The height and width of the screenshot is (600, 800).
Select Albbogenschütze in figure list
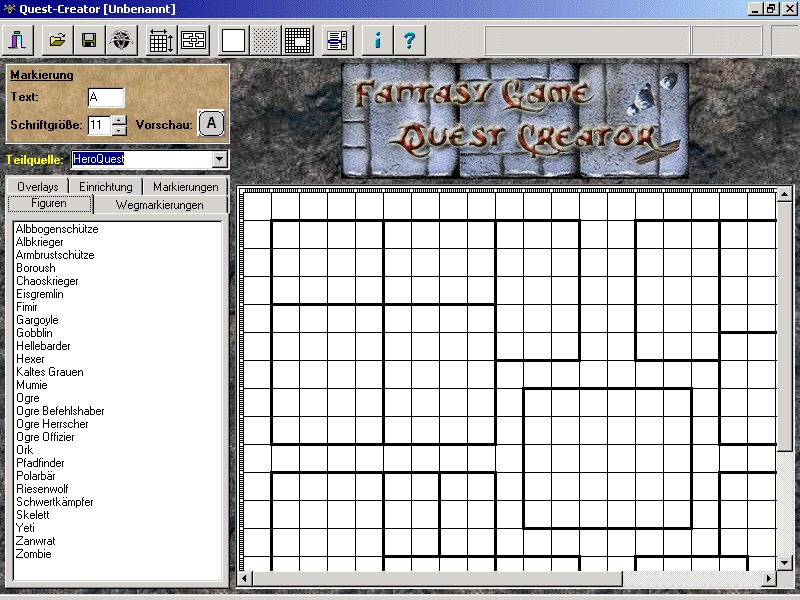(x=57, y=229)
